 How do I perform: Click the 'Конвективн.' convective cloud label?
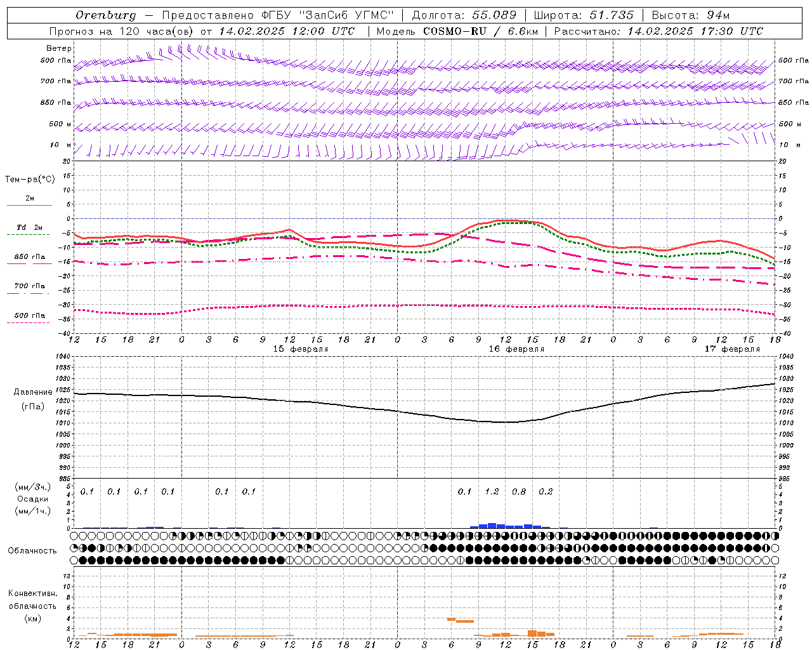click(32, 594)
